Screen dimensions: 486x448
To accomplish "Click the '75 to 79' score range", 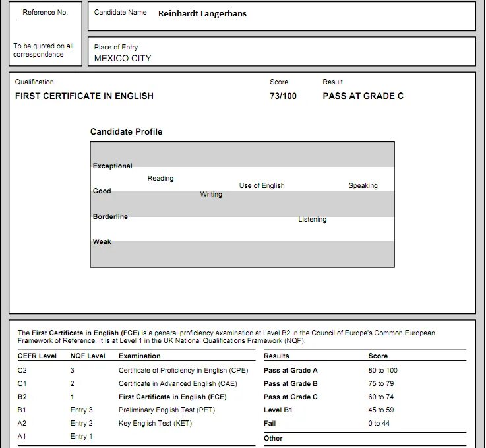I will [x=381, y=383].
